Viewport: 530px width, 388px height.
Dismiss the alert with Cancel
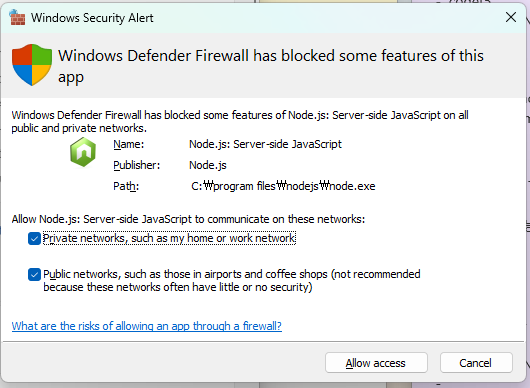476,363
